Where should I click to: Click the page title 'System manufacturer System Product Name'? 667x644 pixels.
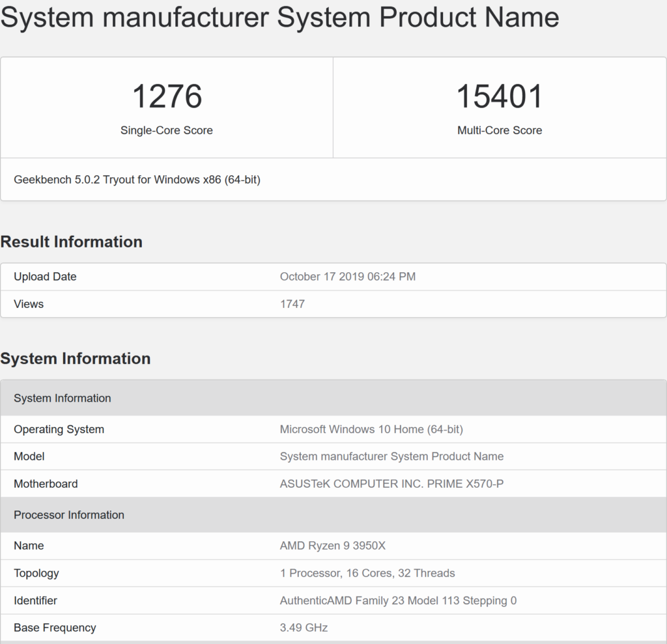[280, 17]
